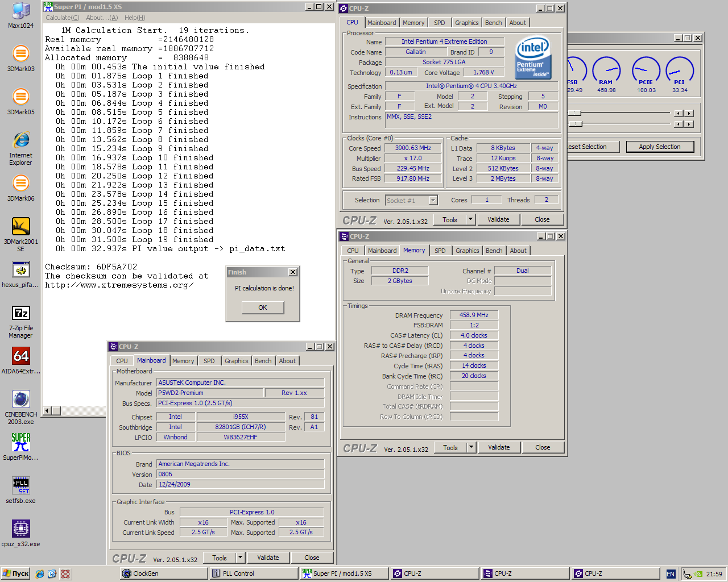The image size is (728, 582).
Task: Click the lower slider's left arrow in ClockGen
Action: (679, 123)
